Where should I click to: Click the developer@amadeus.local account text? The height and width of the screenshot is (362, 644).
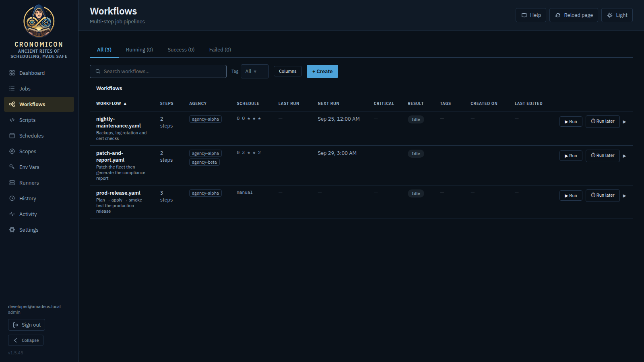coord(34,306)
